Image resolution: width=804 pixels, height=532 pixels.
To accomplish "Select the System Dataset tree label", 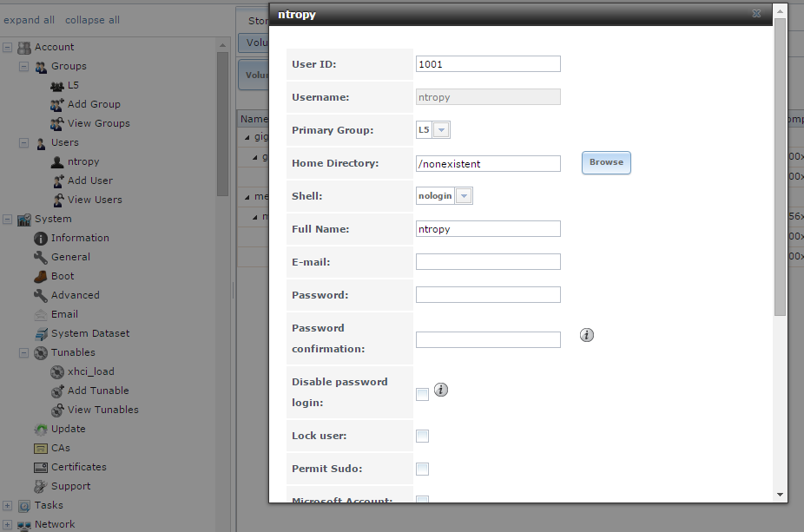I will pyautogui.click(x=90, y=333).
